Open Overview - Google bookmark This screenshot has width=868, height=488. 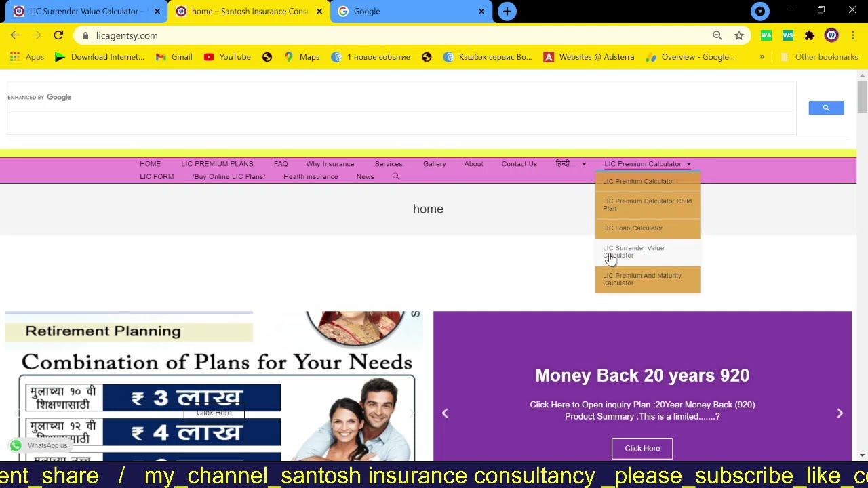coord(690,57)
